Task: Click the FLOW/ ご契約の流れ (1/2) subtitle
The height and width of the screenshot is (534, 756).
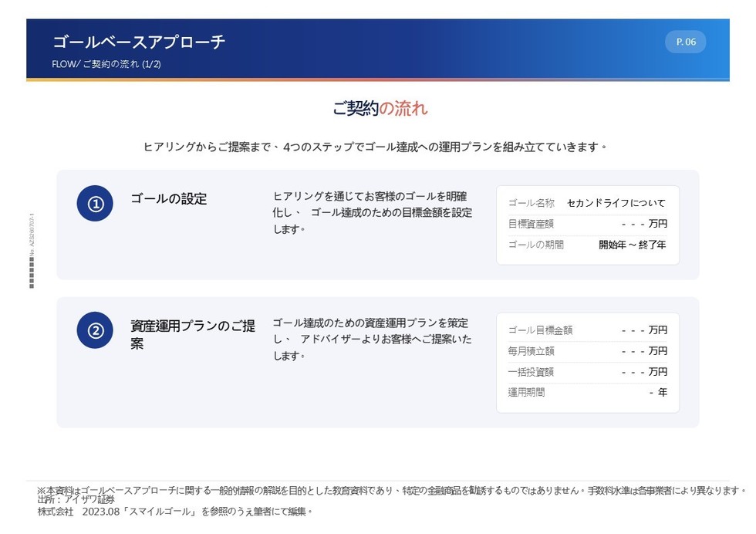Action: tap(106, 64)
